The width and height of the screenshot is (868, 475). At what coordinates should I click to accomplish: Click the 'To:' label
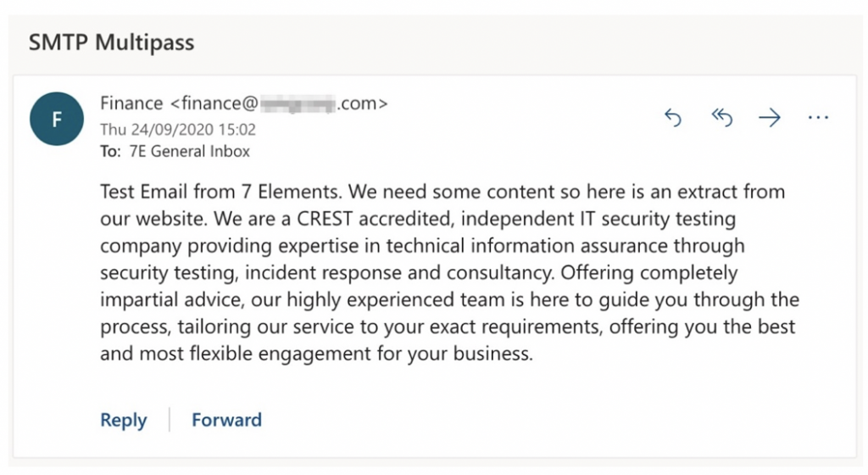pyautogui.click(x=110, y=151)
